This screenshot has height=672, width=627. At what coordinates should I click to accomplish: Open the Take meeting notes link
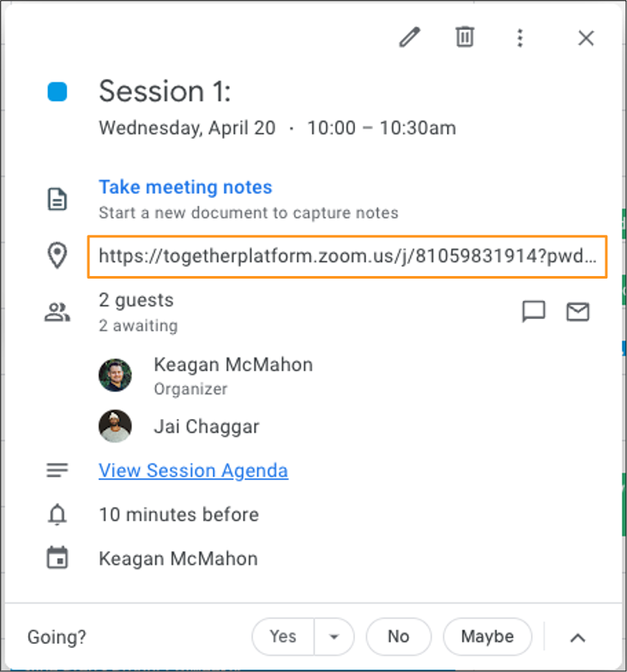click(185, 187)
